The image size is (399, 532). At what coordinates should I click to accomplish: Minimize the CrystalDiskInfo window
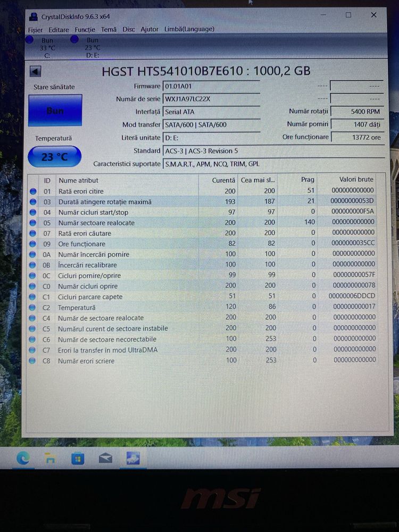tap(323, 15)
